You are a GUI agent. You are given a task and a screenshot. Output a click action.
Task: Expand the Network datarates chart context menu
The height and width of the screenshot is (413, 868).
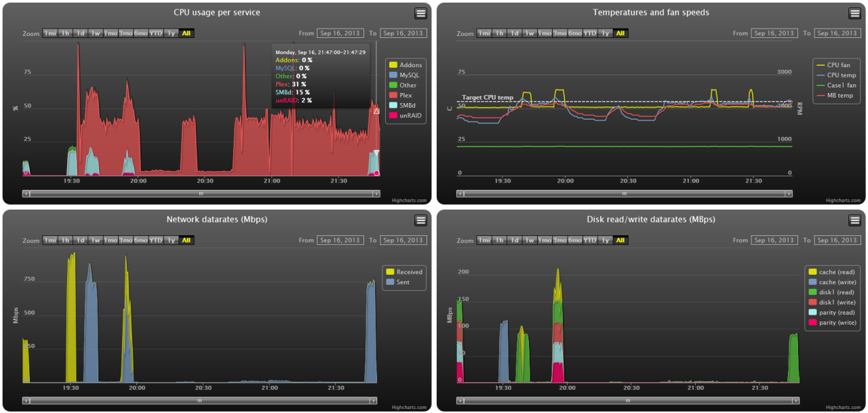420,220
